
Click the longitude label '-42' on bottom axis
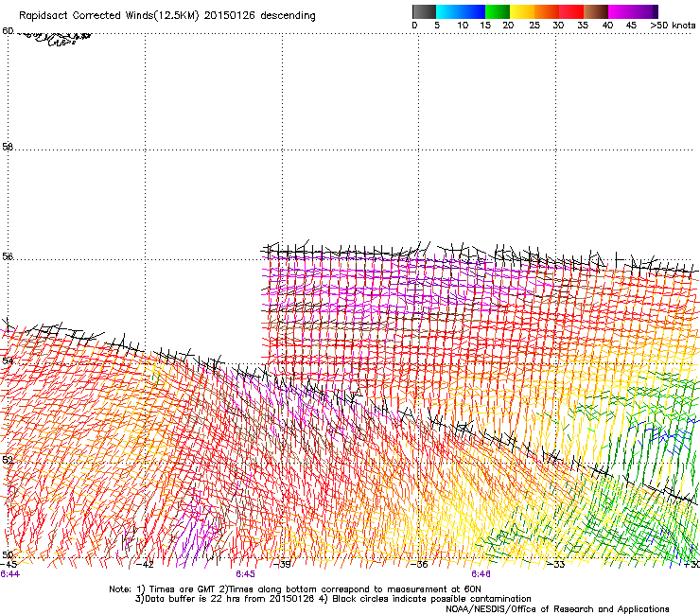tap(145, 564)
